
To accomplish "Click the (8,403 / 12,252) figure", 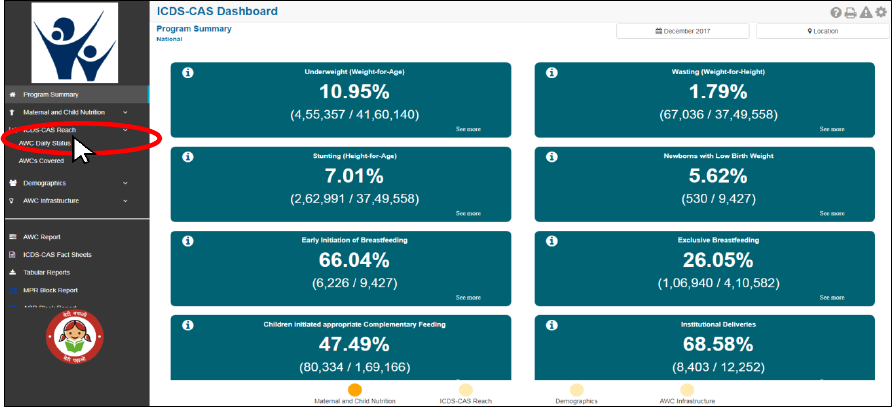I will (x=718, y=368).
